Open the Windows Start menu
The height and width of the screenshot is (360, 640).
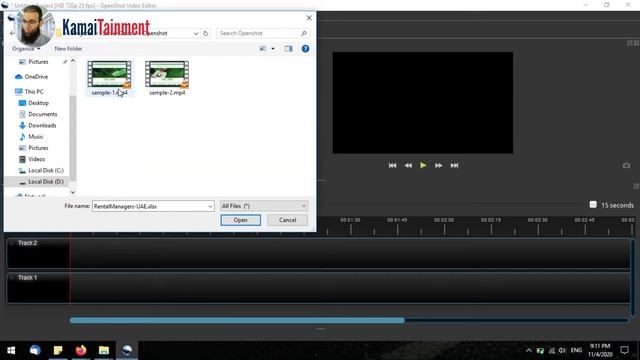coord(11,350)
